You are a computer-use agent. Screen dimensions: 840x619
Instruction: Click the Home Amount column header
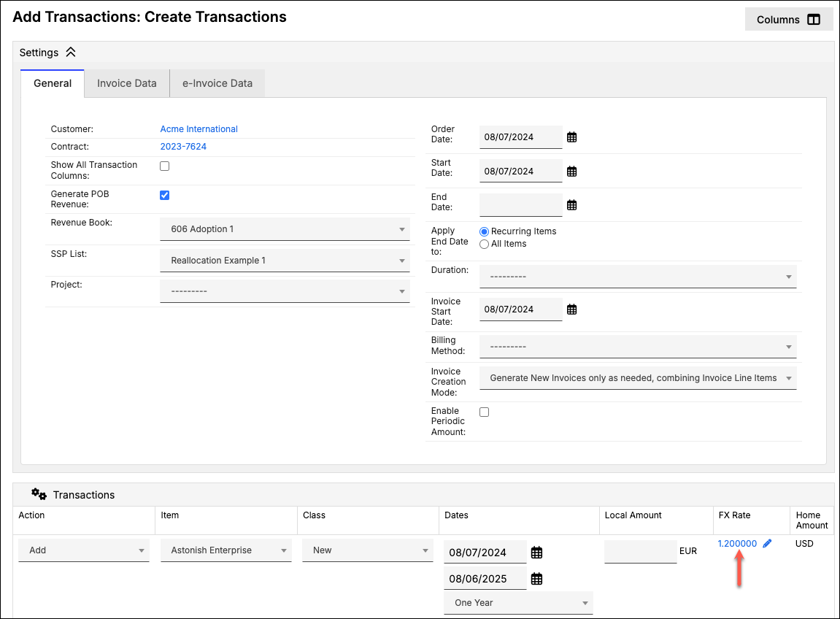click(812, 520)
